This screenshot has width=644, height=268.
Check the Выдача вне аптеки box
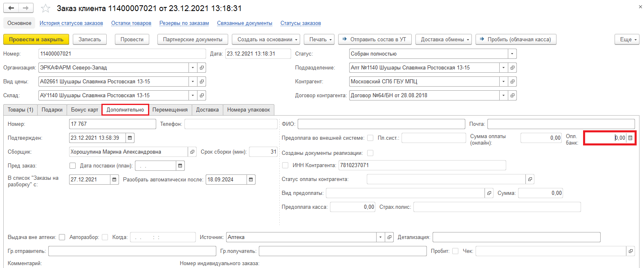click(x=62, y=237)
